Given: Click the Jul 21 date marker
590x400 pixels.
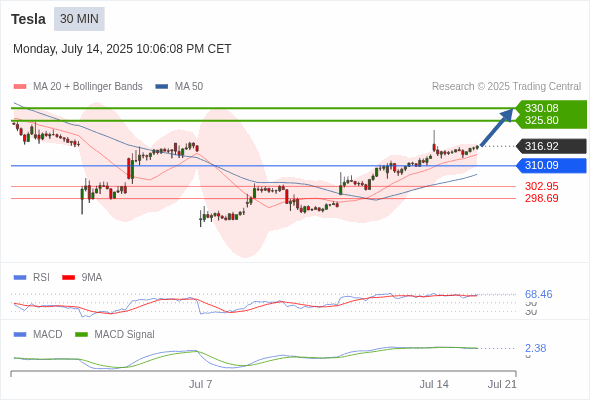Looking at the screenshot, I should 502,384.
